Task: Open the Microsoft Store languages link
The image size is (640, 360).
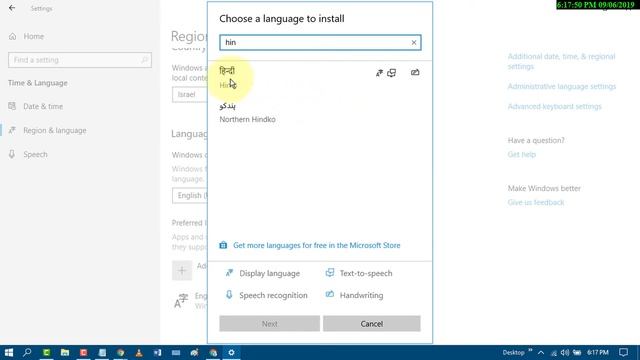Action: coord(316,245)
